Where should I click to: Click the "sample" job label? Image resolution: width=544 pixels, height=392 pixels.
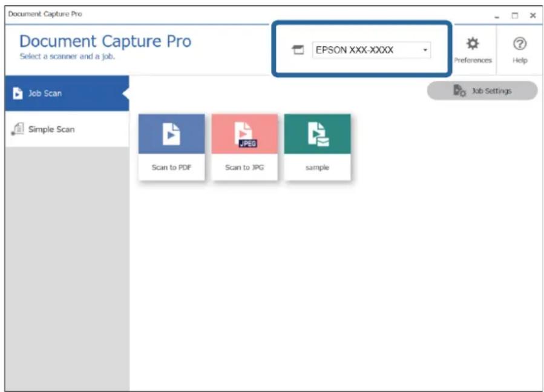point(318,168)
